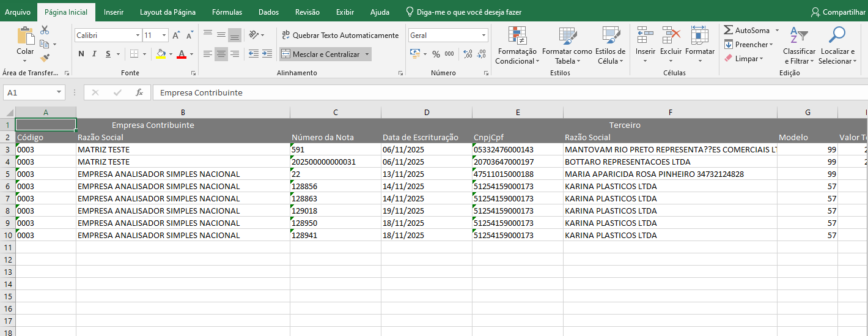Toggle Quebrar Texto Automaticamente
The height and width of the screenshot is (336, 868).
tap(340, 35)
